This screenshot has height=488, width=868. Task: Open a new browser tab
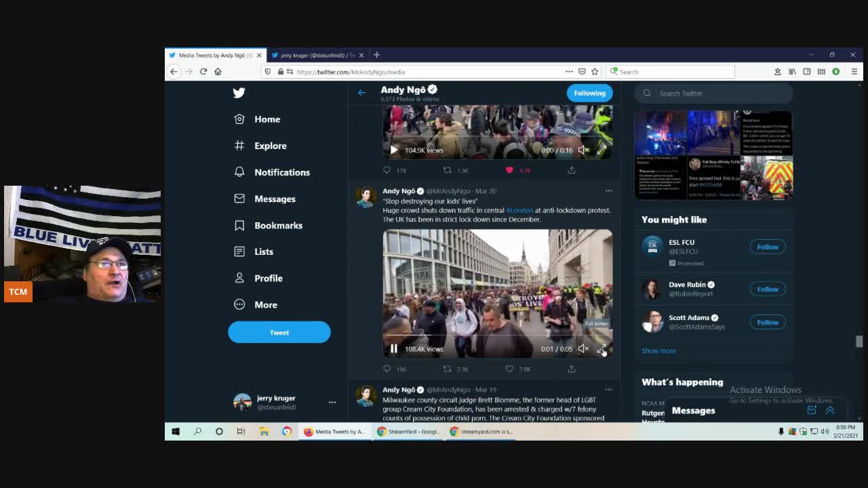coord(376,55)
